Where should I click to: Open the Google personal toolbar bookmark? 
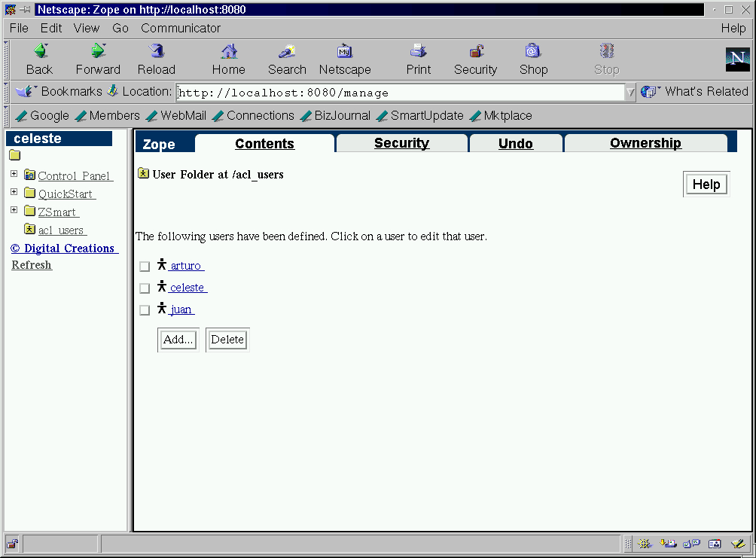click(42, 116)
